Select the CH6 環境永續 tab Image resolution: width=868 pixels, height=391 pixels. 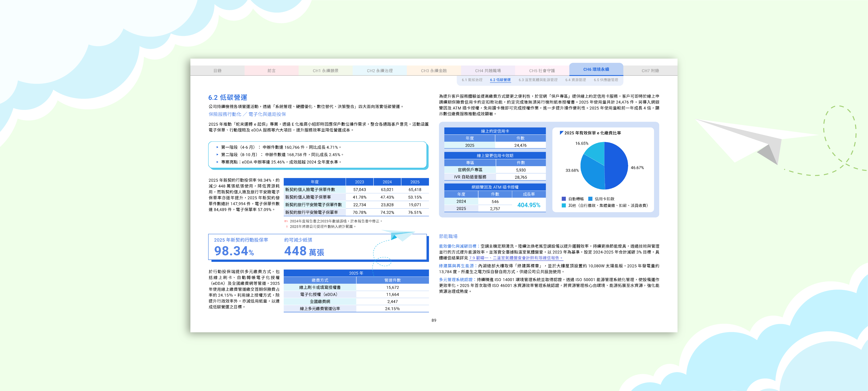(x=596, y=69)
